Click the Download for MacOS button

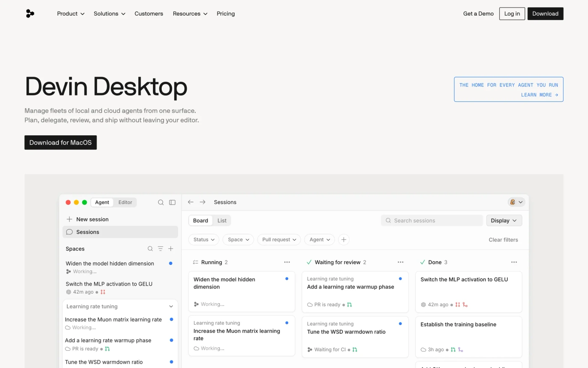[60, 143]
